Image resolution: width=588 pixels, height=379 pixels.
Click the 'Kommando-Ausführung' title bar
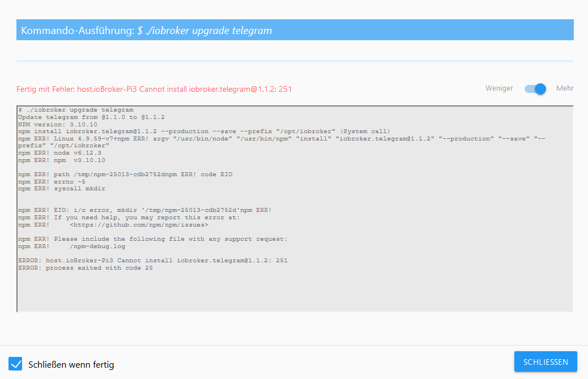[295, 30]
